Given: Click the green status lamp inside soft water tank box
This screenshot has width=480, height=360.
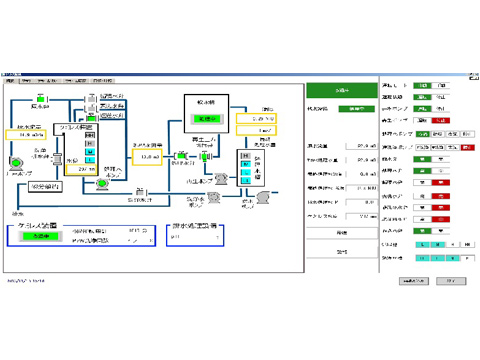Looking at the screenshot, I should 207,119.
